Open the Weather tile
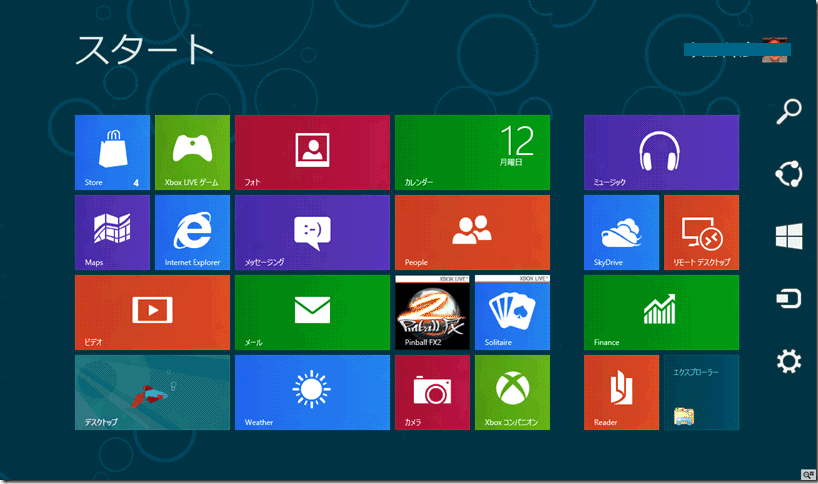818x484 pixels. point(312,393)
